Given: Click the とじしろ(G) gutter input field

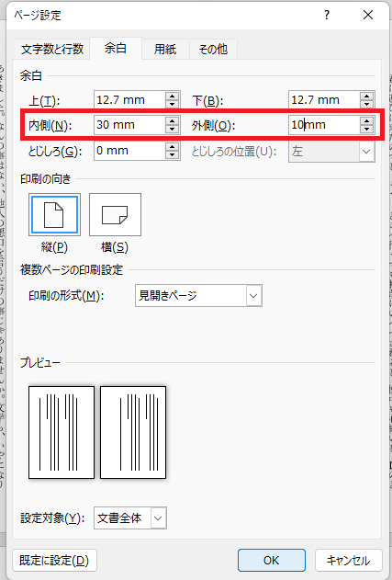Looking at the screenshot, I should 129,151.
